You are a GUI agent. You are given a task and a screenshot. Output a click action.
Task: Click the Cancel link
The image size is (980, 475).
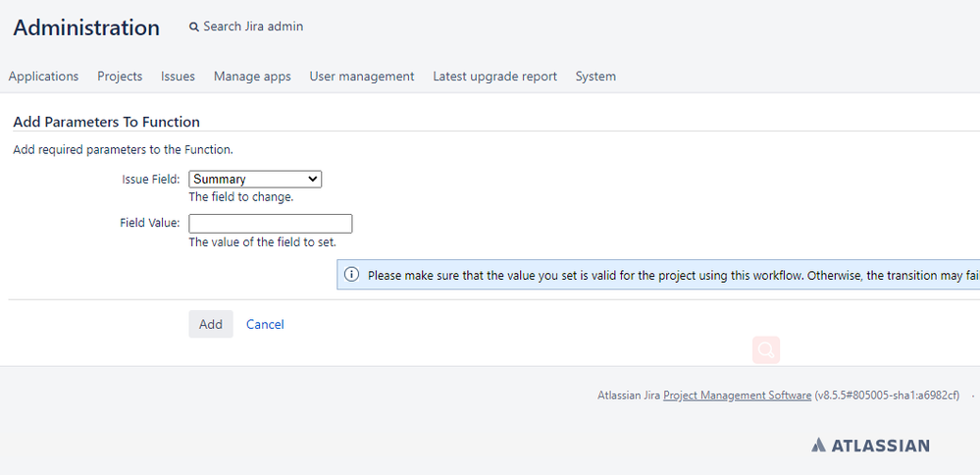[x=265, y=325]
